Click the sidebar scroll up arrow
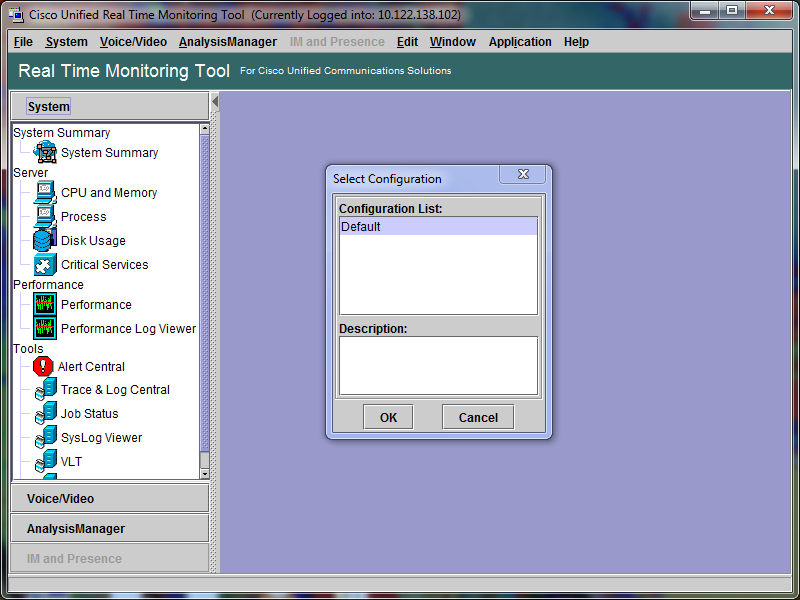 coord(205,129)
